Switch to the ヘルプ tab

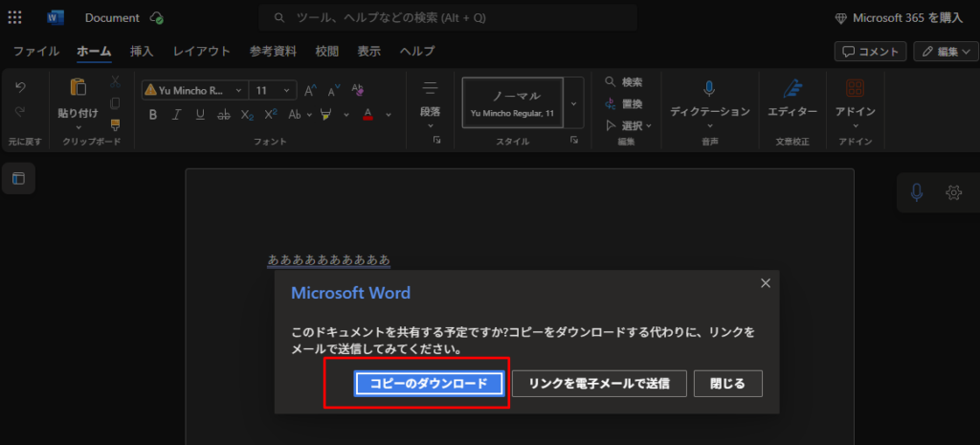tap(417, 52)
